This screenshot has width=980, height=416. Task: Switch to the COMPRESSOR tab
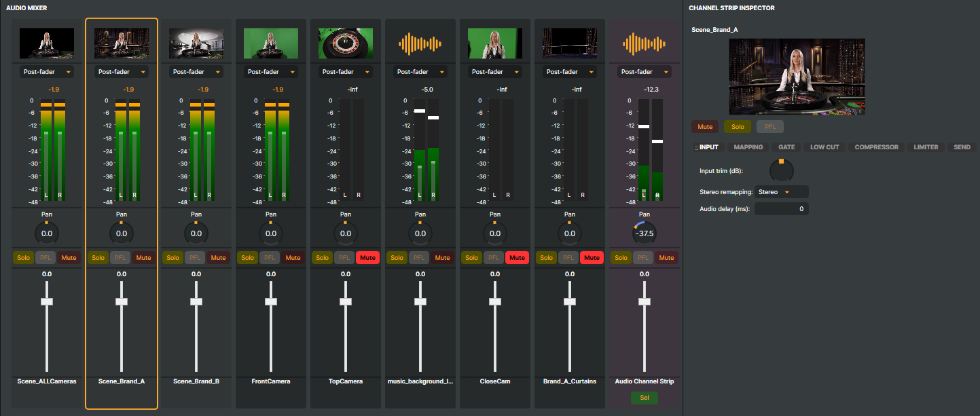[x=876, y=147]
